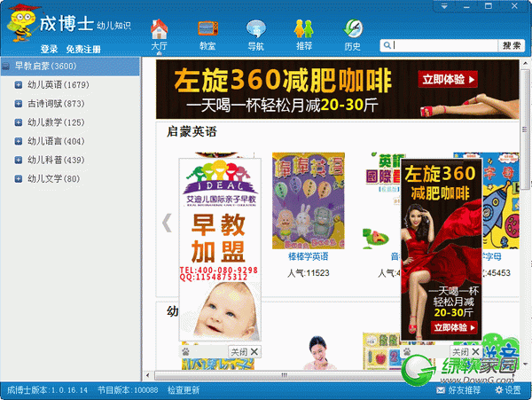Click 节目版本:100088 status text
The height and width of the screenshot is (400, 532).
pyautogui.click(x=128, y=390)
